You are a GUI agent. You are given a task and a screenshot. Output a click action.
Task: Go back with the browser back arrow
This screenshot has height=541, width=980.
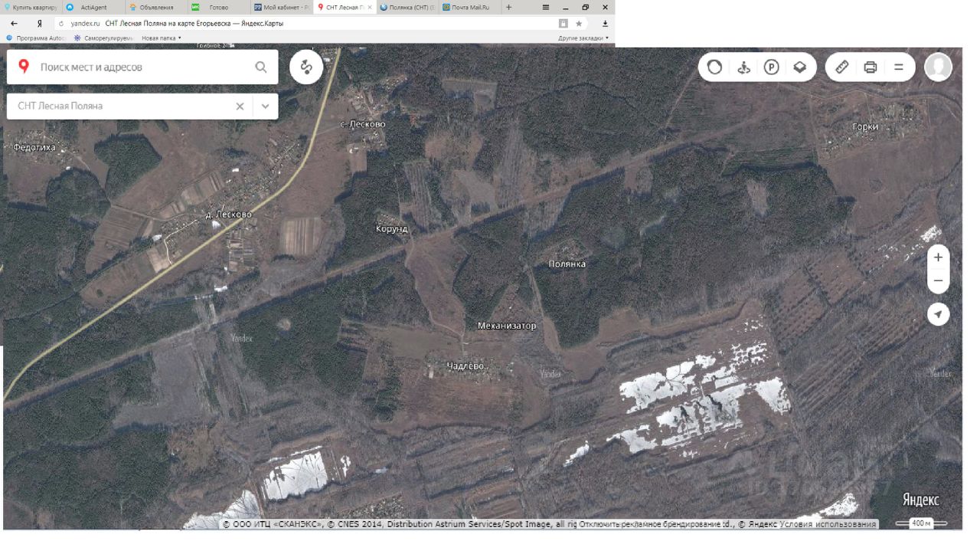[14, 24]
